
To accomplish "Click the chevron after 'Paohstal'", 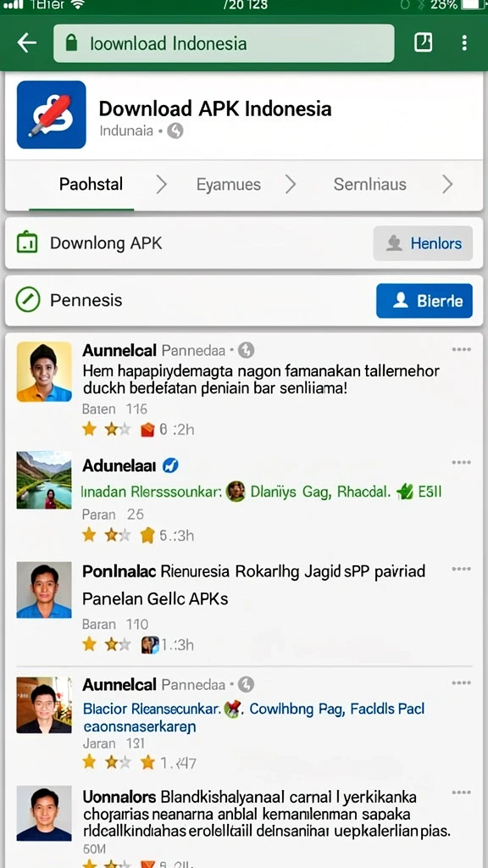I will pos(161,184).
